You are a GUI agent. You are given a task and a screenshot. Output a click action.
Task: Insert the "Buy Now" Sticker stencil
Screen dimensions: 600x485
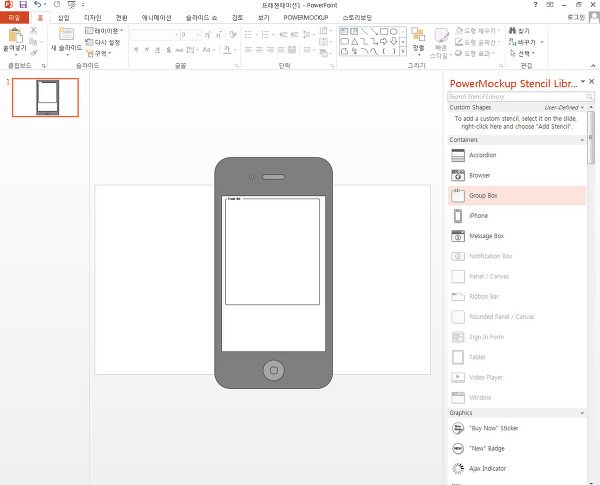(517, 428)
